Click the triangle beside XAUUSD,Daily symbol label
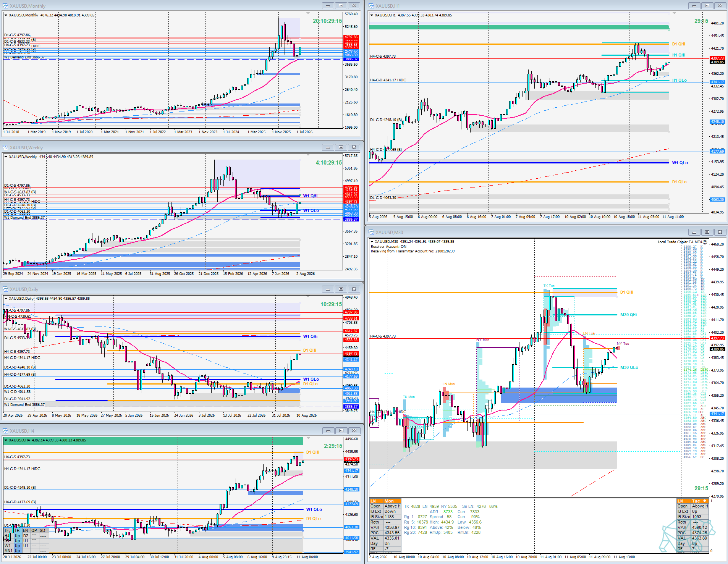The height and width of the screenshot is (564, 728). click(x=6, y=299)
